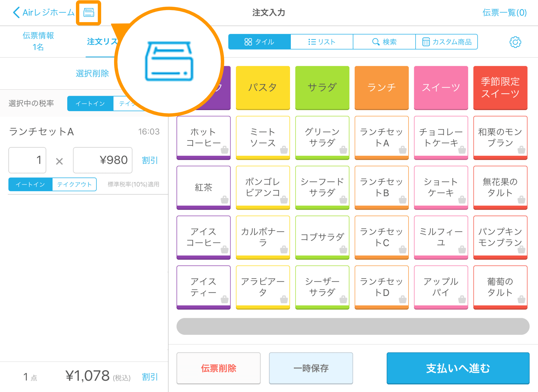Select the orange ランチ category
Screen dimensions: 538x392
point(382,88)
